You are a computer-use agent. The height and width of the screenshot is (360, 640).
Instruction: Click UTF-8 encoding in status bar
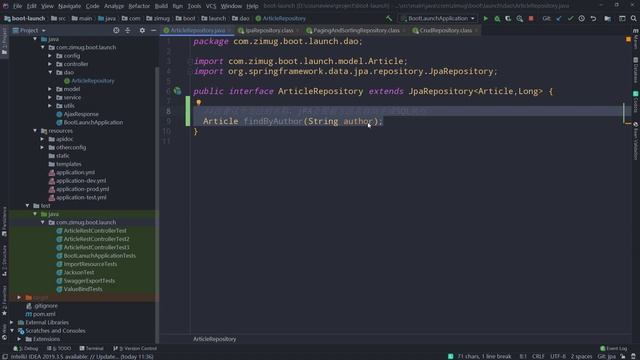(x=558, y=356)
